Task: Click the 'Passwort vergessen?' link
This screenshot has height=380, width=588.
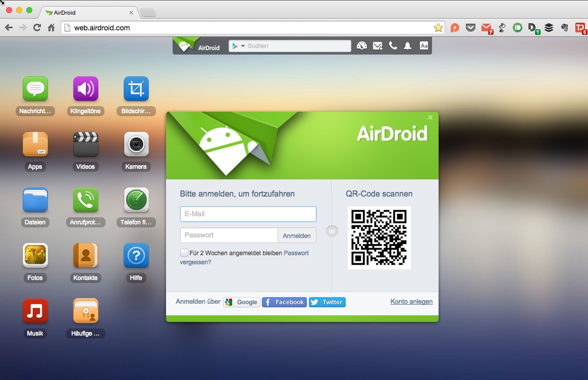Action: 195,262
